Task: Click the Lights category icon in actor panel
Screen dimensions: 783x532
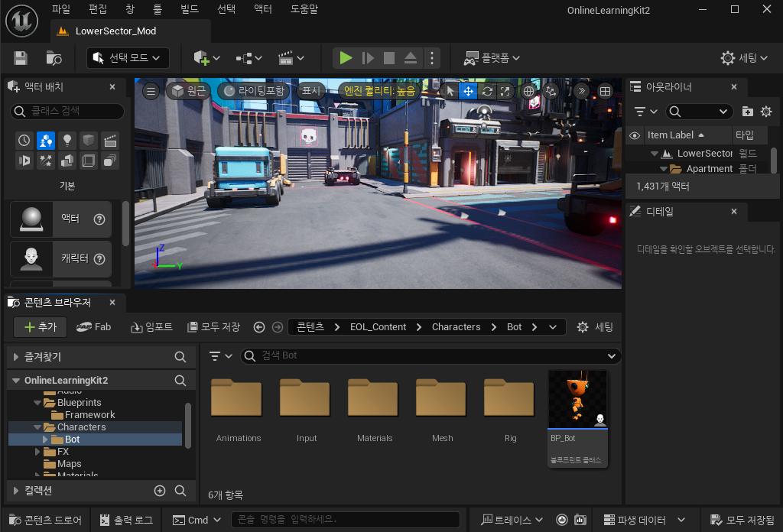Action: coord(67,141)
